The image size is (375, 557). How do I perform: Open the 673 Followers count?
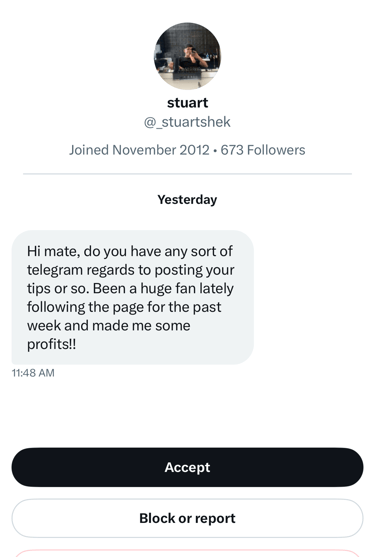263,150
